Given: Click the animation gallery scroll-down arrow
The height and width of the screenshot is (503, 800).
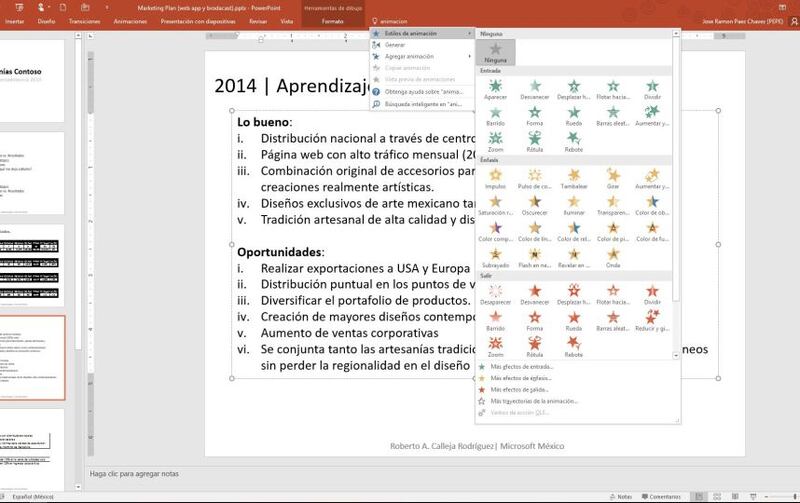Looking at the screenshot, I should point(676,356).
